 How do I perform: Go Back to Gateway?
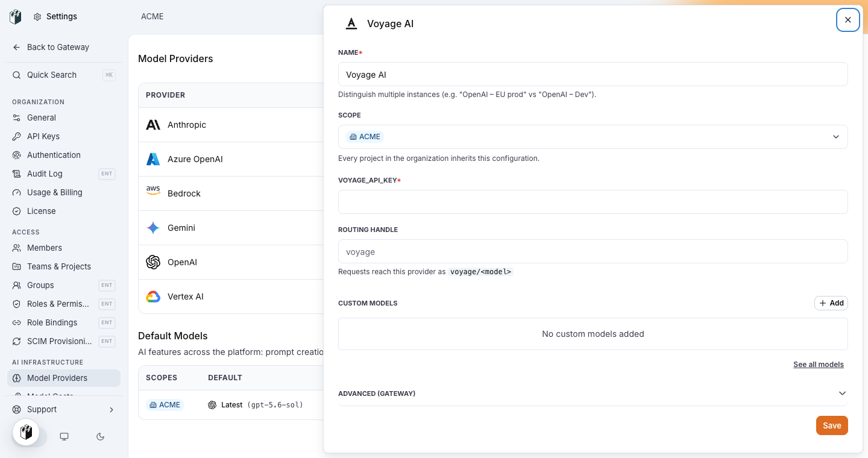click(x=58, y=47)
